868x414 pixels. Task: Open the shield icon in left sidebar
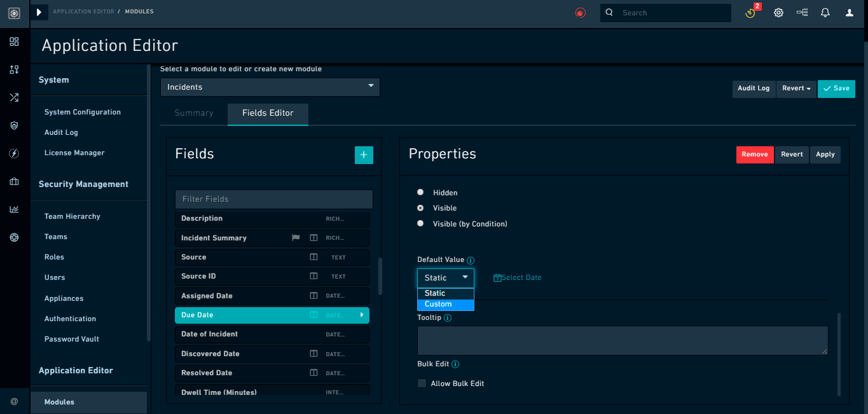point(14,125)
